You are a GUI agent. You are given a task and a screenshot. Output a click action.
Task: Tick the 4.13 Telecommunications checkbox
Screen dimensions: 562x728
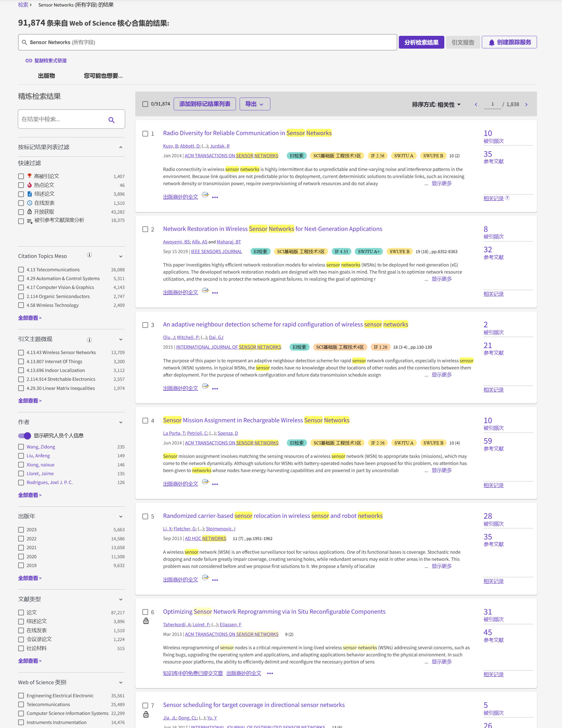(21, 270)
